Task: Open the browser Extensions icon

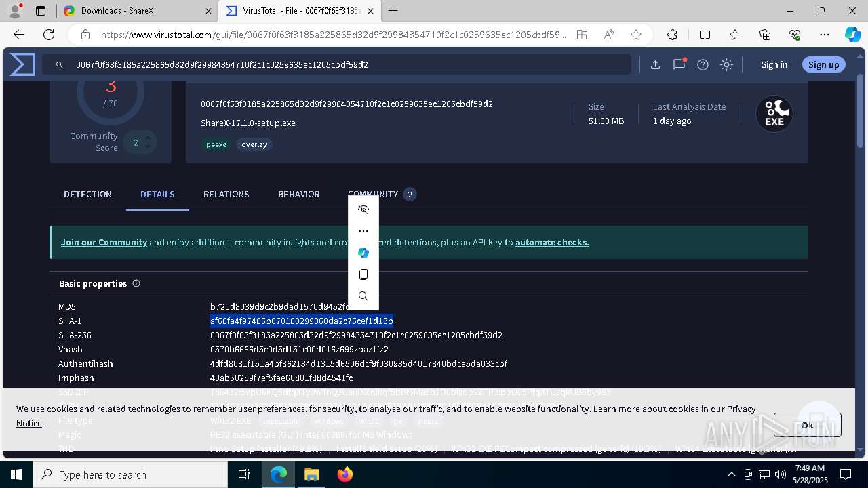Action: tap(672, 35)
